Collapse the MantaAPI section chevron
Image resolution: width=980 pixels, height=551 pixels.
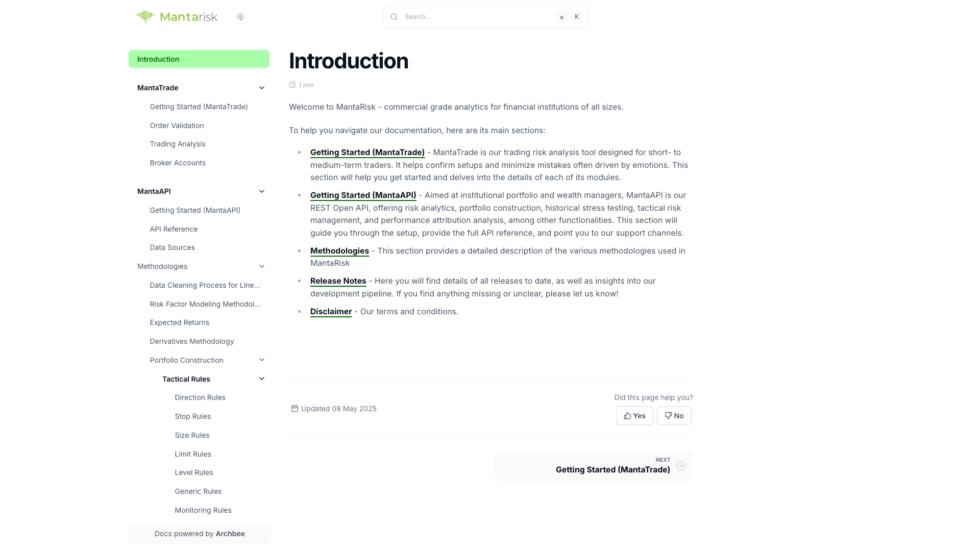[262, 191]
